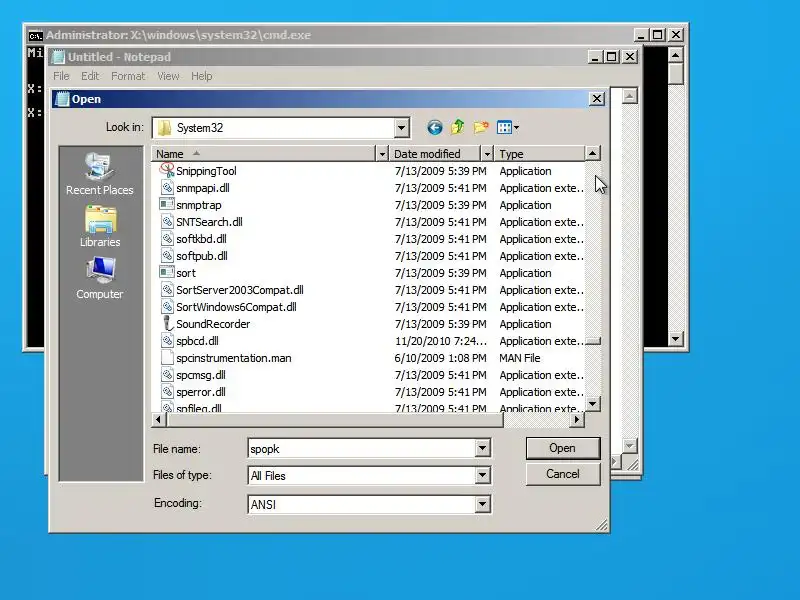The width and height of the screenshot is (800, 600).
Task: Select the spcinstrumentation.man file name
Action: point(234,358)
